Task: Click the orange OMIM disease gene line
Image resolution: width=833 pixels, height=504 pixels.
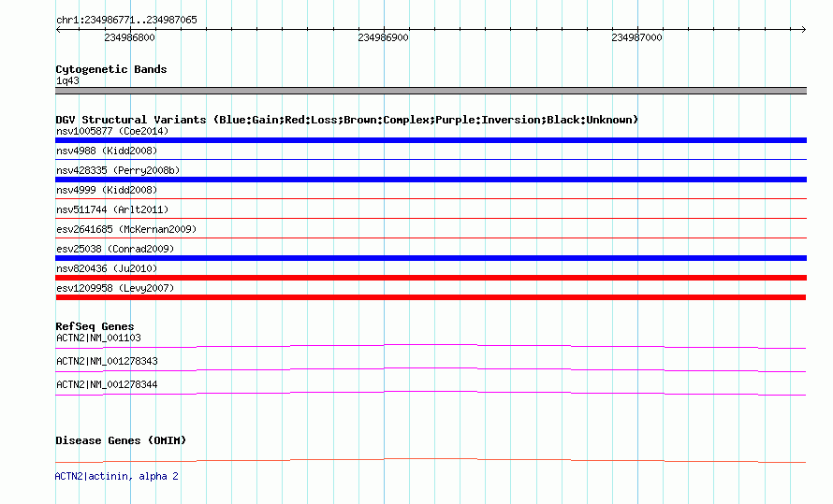Action: click(431, 460)
